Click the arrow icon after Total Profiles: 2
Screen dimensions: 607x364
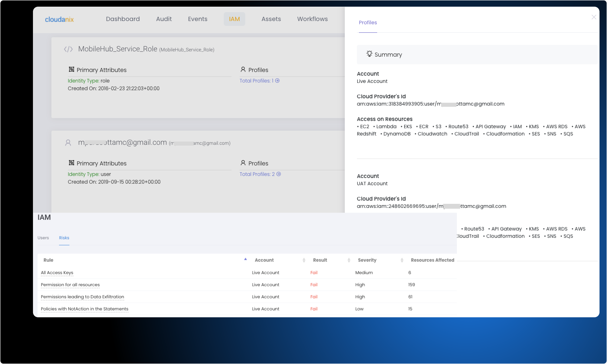pyautogui.click(x=278, y=174)
